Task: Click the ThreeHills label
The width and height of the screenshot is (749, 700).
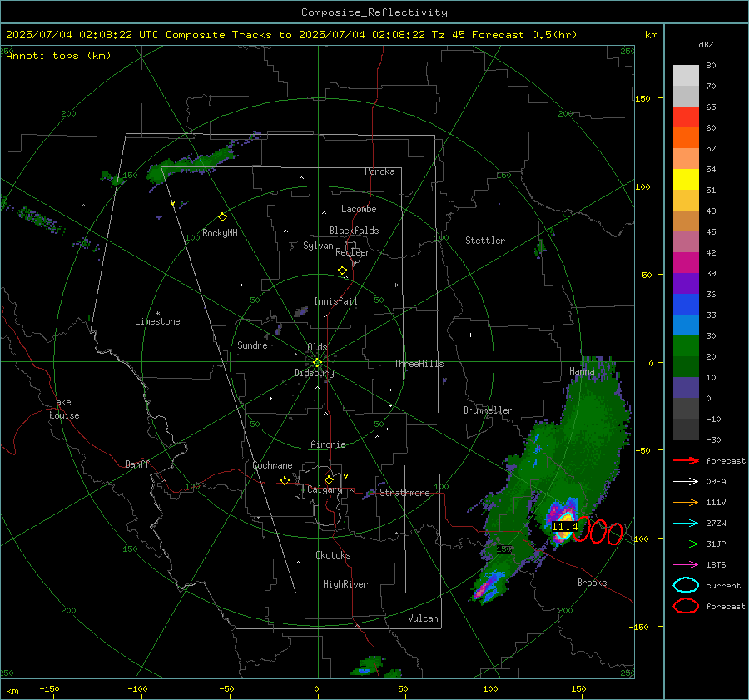Action: click(x=419, y=364)
